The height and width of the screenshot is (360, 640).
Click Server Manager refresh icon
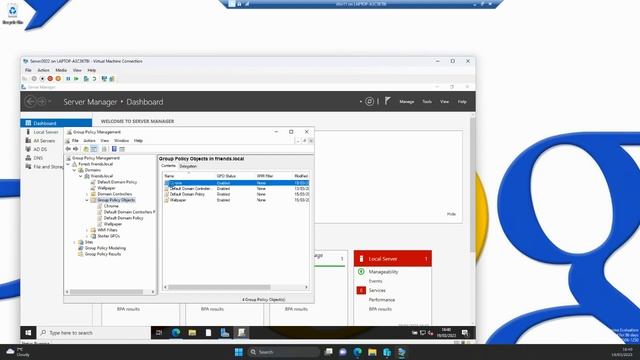(369, 102)
